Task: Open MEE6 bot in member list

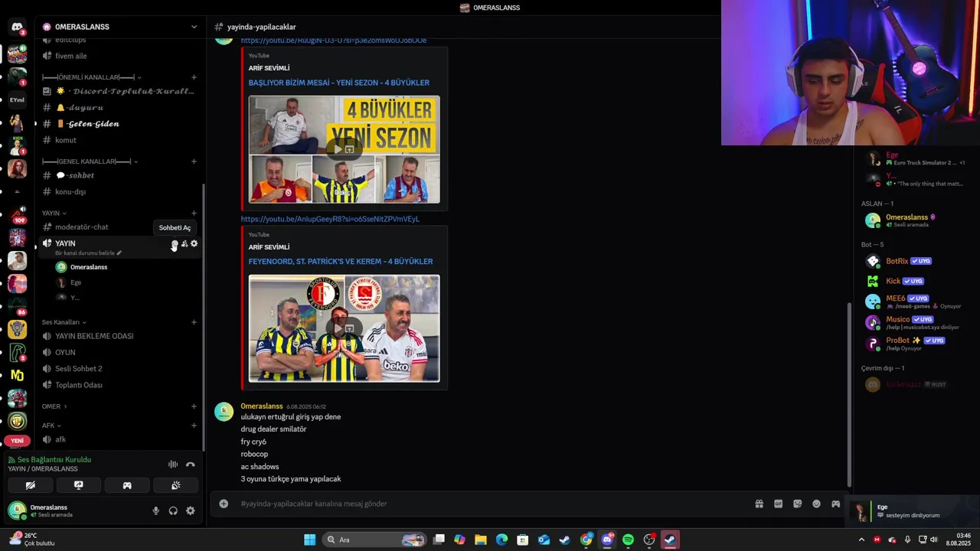Action: [x=911, y=302]
